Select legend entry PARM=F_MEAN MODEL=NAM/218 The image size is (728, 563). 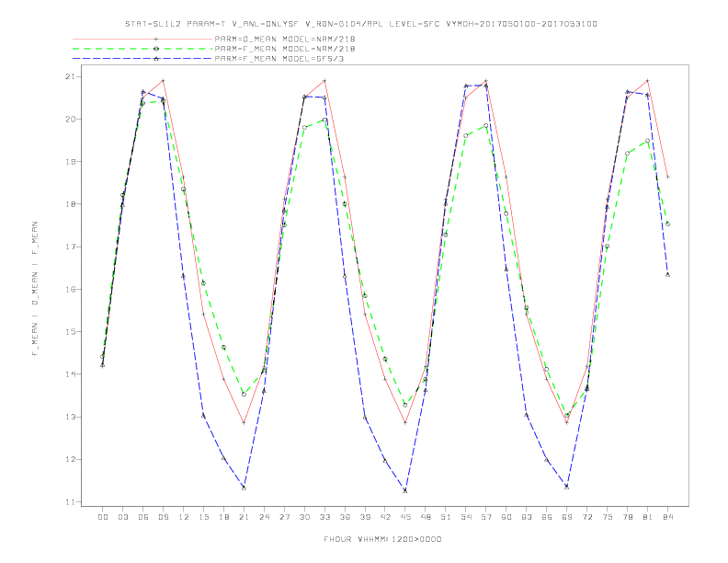coord(285,49)
